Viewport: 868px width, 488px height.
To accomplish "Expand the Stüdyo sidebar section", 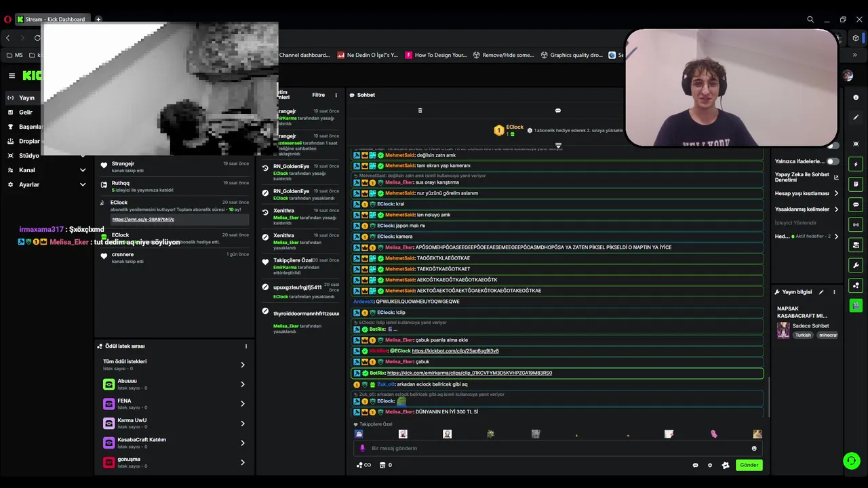I will 28,155.
